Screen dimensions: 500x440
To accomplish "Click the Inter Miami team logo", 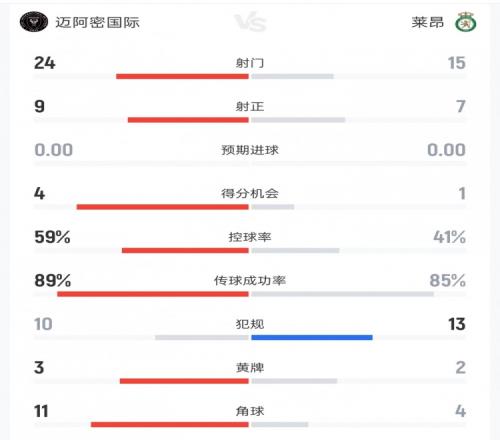I will coord(34,22).
